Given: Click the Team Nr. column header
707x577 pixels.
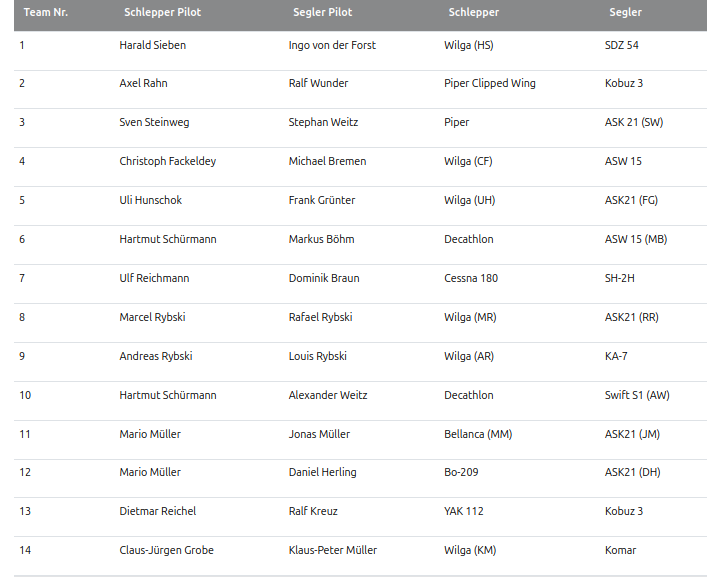Looking at the screenshot, I should coord(45,13).
